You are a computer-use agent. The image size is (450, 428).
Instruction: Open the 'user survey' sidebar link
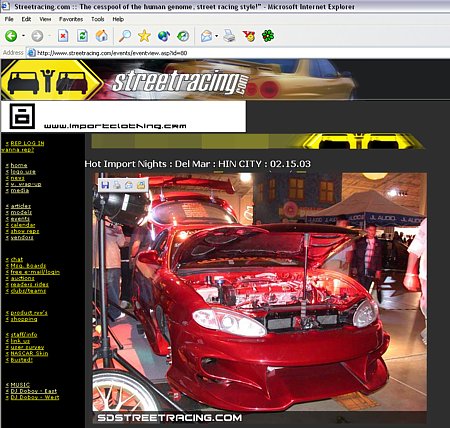coord(27,347)
